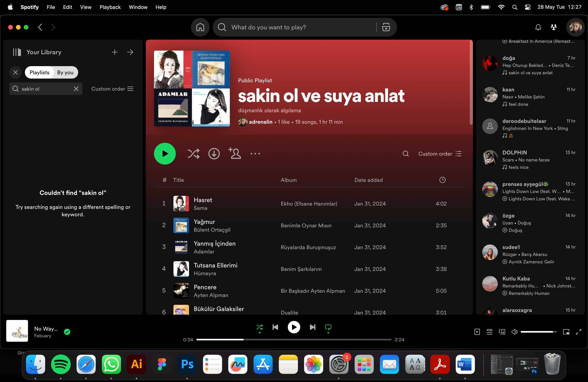Seek on the song progress bar
This screenshot has width=588, height=382.
pyautogui.click(x=294, y=339)
